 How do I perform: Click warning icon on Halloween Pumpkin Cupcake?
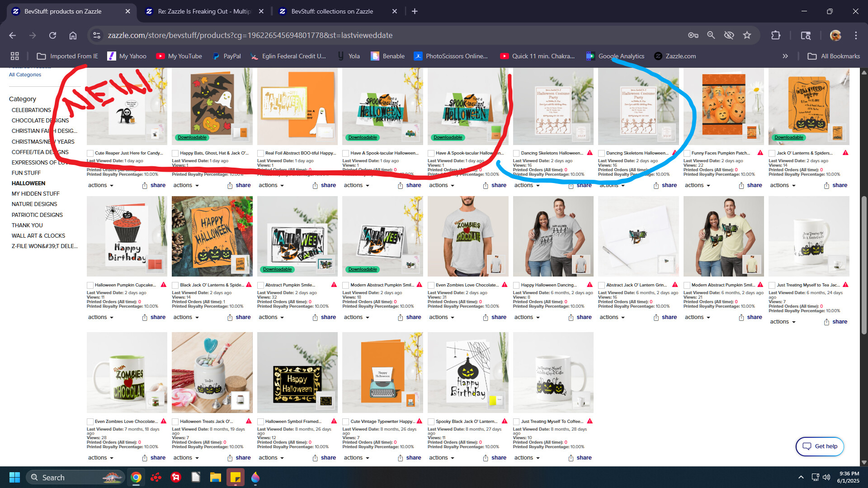coord(164,285)
